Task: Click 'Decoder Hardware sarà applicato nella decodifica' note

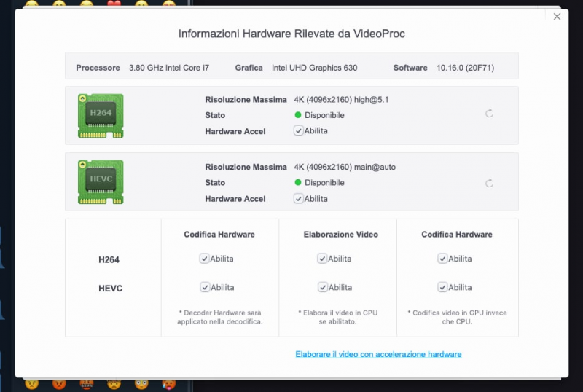Action: 220,317
